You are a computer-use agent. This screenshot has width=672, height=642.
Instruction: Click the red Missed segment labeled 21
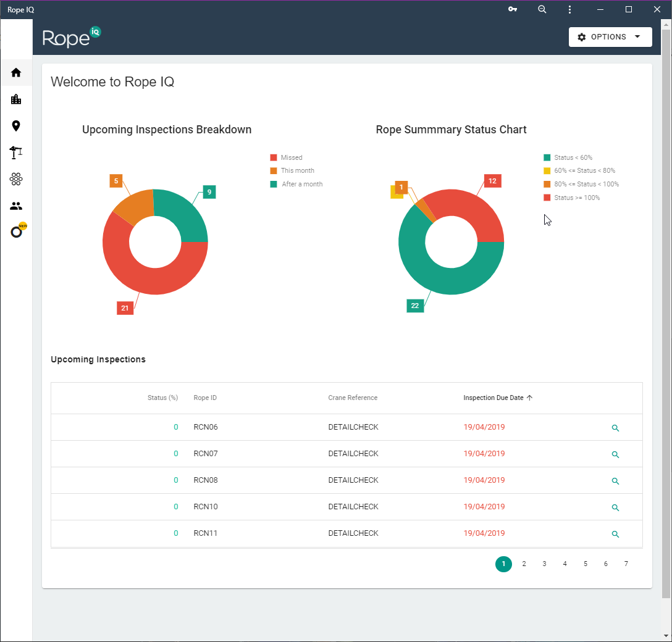pos(125,309)
